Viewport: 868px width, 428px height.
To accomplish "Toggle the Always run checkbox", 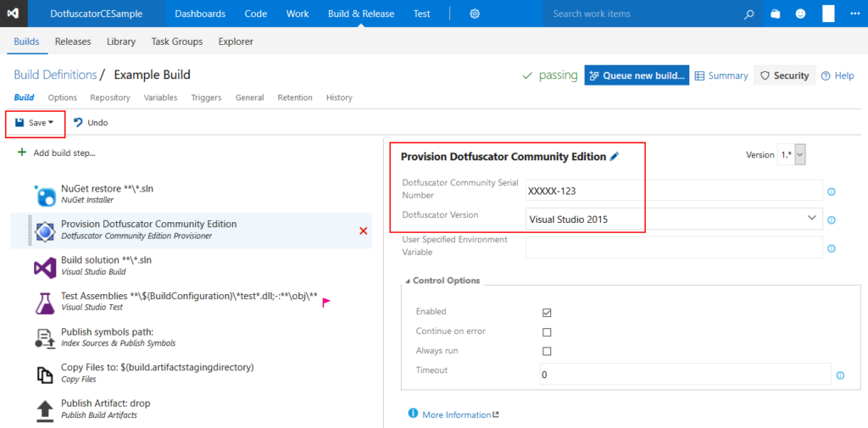I will click(x=547, y=351).
